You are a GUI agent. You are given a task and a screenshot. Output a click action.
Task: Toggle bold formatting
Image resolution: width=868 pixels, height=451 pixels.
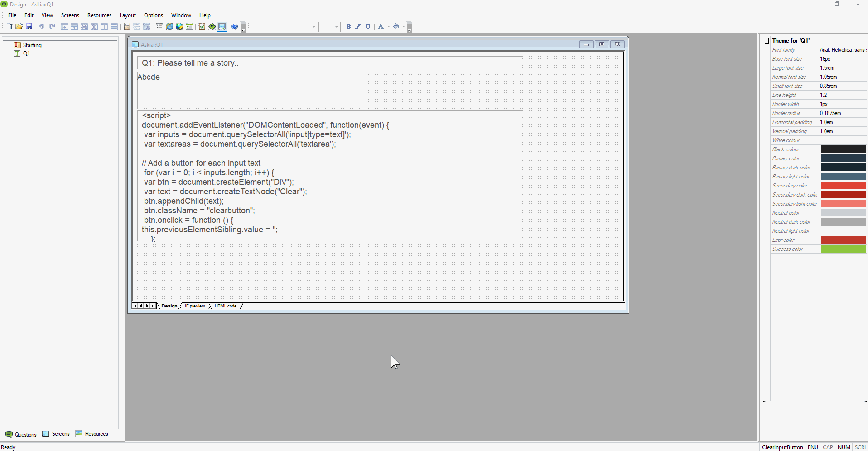pyautogui.click(x=348, y=27)
